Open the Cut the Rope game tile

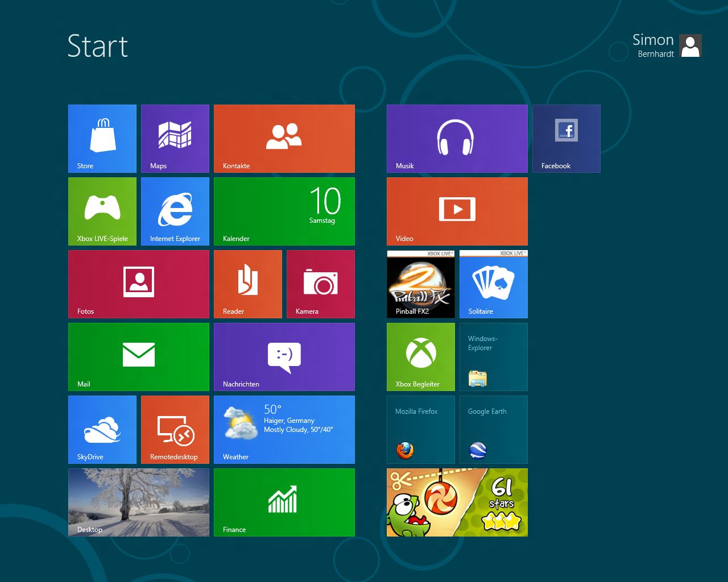click(x=457, y=502)
